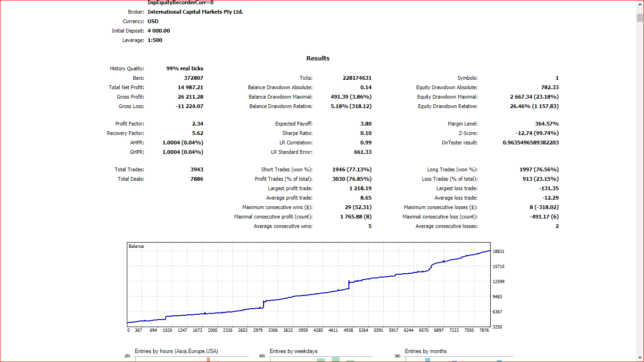644x362 pixels.
Task: Click Average profit trade value 8.65
Action: pos(366,198)
